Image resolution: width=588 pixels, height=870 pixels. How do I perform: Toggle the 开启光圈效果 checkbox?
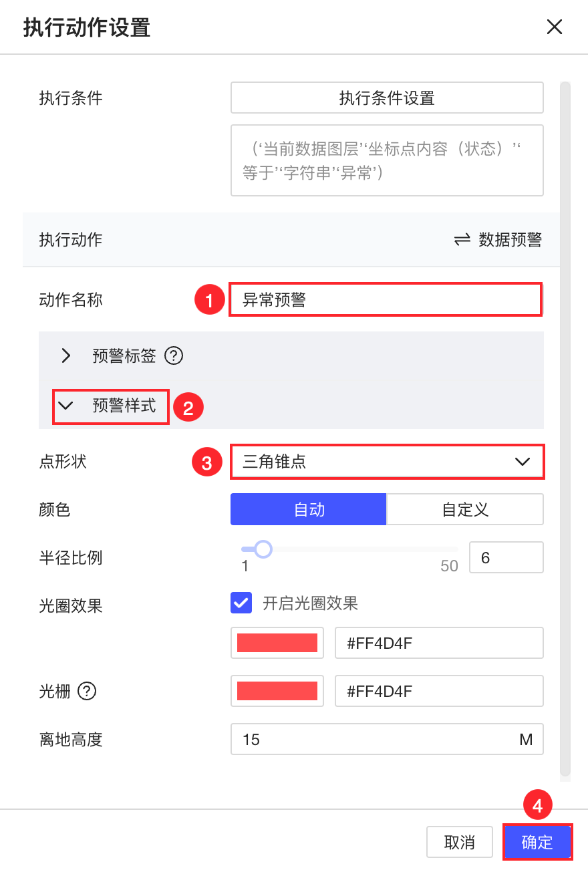point(241,603)
